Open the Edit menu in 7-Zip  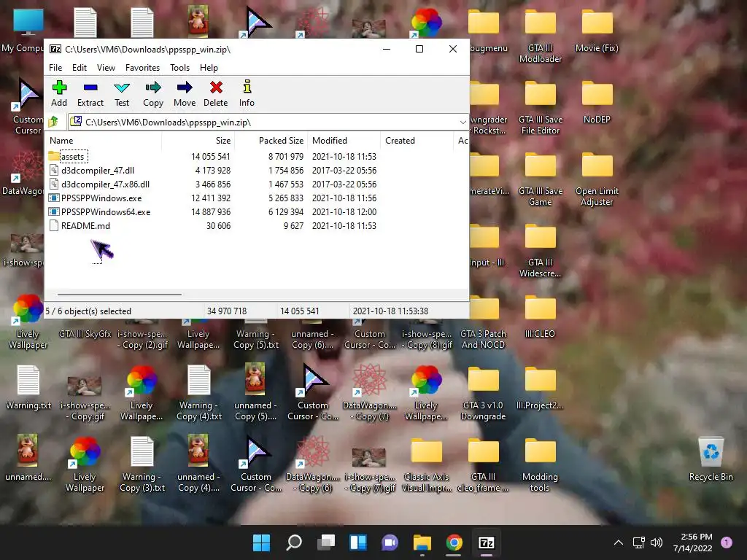(79, 68)
